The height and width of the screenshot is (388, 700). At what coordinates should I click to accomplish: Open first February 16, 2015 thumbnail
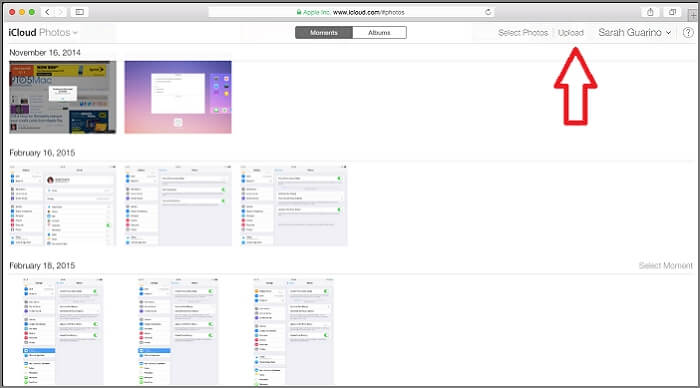(x=62, y=205)
